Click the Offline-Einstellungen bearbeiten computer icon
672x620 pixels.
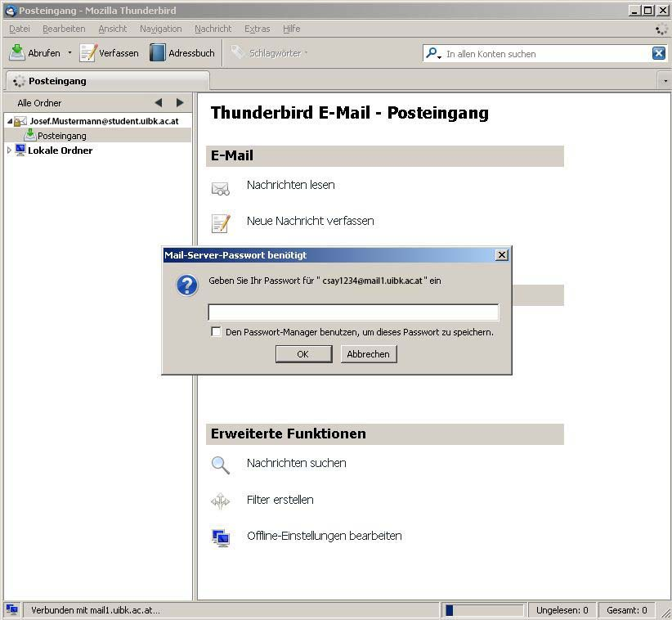[221, 537]
